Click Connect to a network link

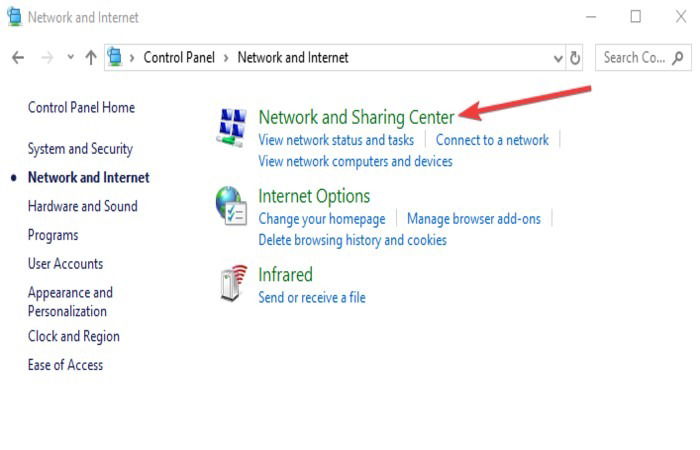[x=492, y=140]
